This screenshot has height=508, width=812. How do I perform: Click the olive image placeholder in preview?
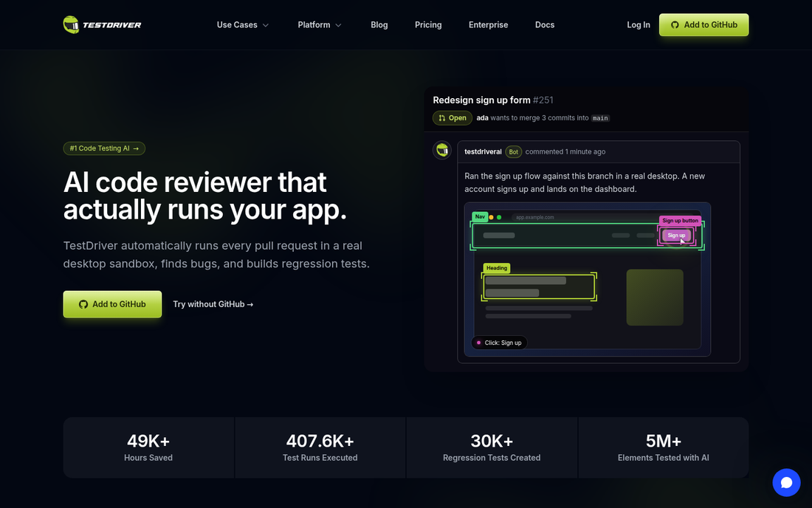[655, 298]
